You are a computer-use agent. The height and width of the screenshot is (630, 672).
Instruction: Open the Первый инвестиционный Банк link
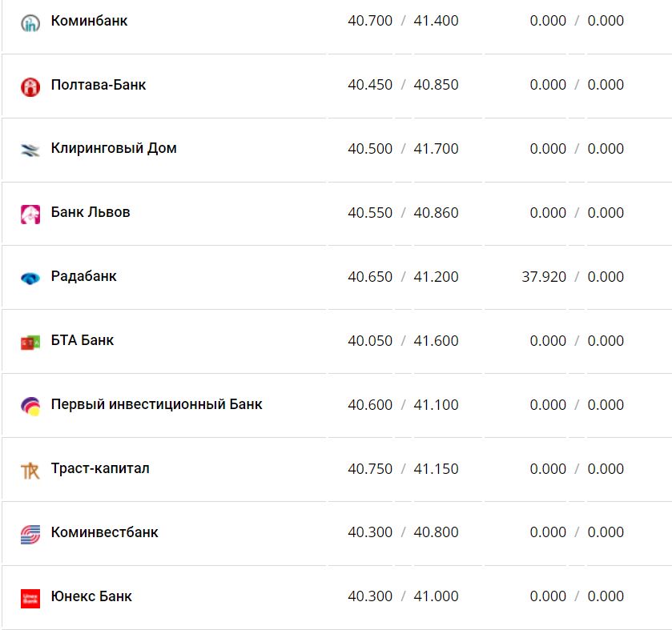[157, 404]
